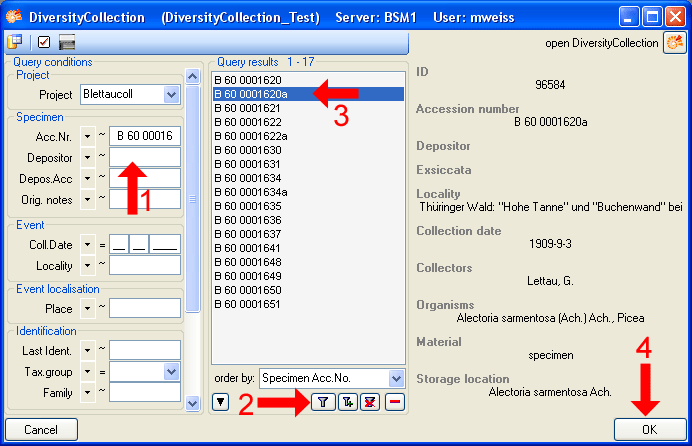Viewport: 692px width, 446px height.
Task: Open the Coll.Date operator selector arrow
Action: (x=88, y=243)
